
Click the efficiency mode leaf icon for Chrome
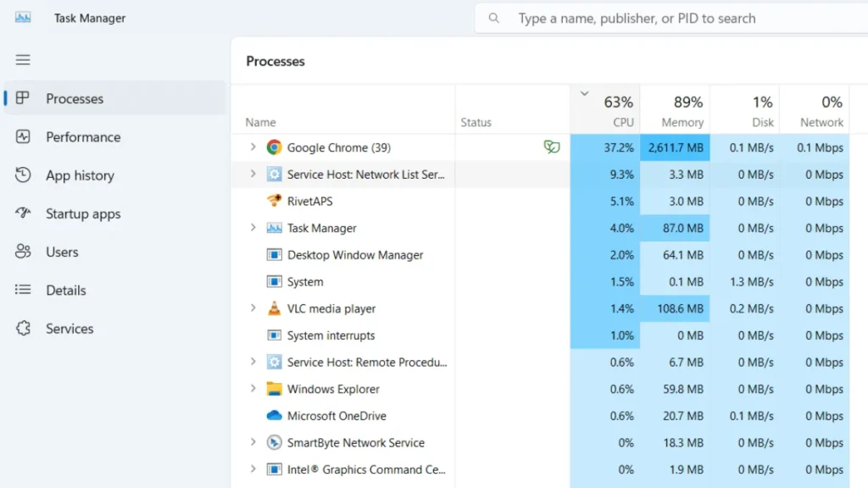tap(551, 147)
